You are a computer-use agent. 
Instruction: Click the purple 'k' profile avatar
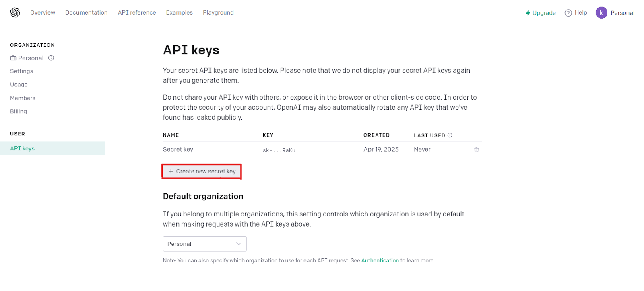click(601, 13)
